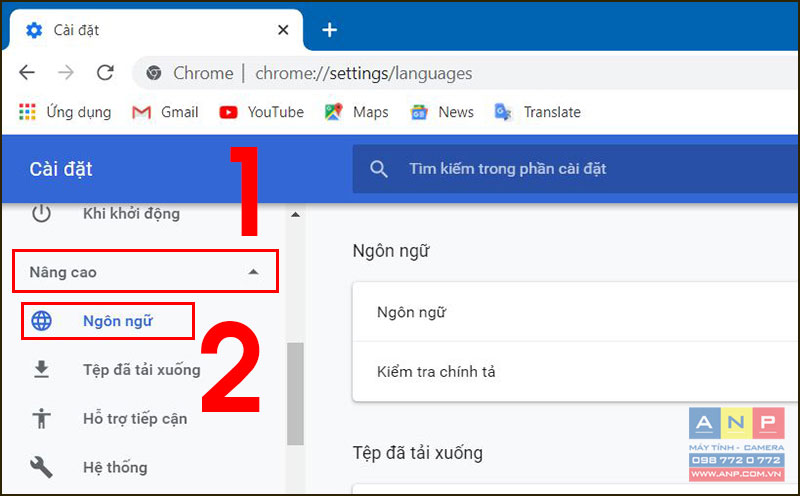Screen dimensions: 800x496
Task: Click the Chrome site info icon in address bar
Action: [x=154, y=73]
